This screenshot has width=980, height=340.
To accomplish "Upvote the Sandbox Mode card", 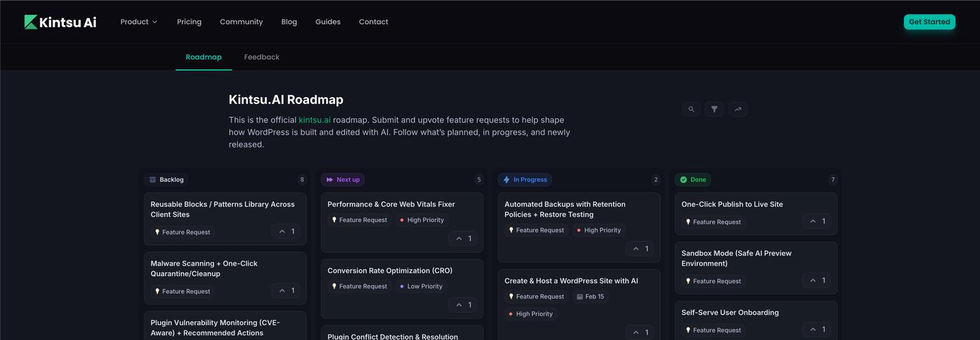I will [x=817, y=280].
